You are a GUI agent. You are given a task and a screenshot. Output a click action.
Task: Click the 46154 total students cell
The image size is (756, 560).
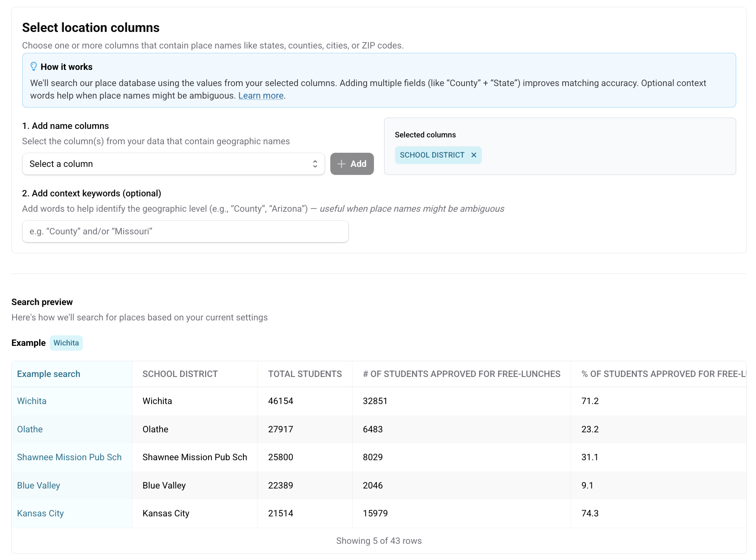pyautogui.click(x=281, y=401)
